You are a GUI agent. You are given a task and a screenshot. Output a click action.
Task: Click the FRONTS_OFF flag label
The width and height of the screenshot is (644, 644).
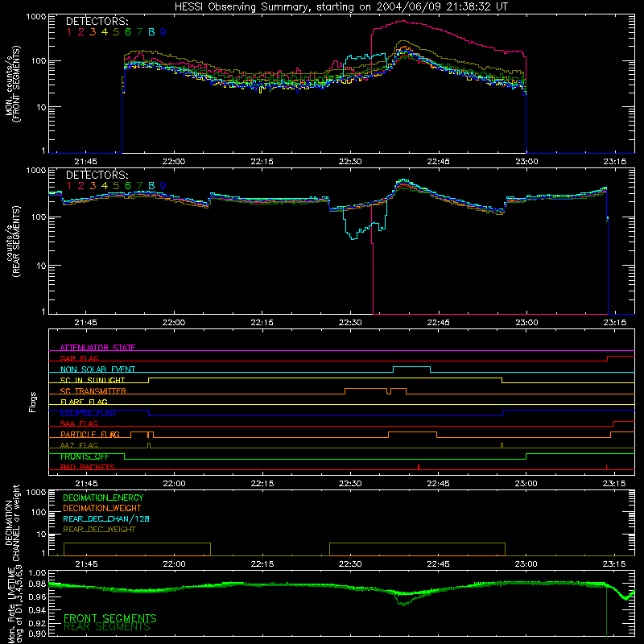pyautogui.click(x=85, y=456)
